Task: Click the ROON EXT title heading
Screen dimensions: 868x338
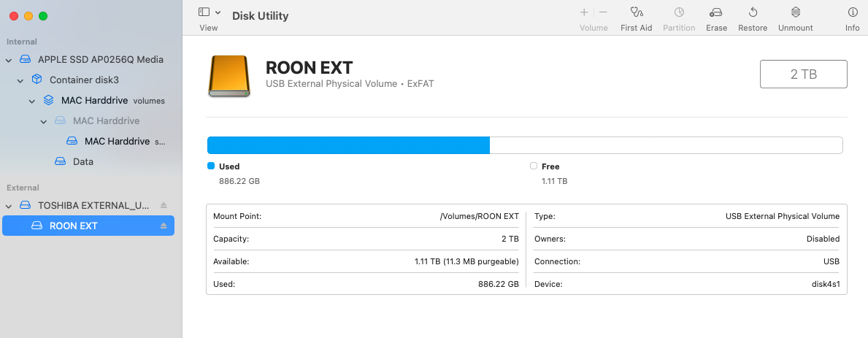Action: [309, 68]
